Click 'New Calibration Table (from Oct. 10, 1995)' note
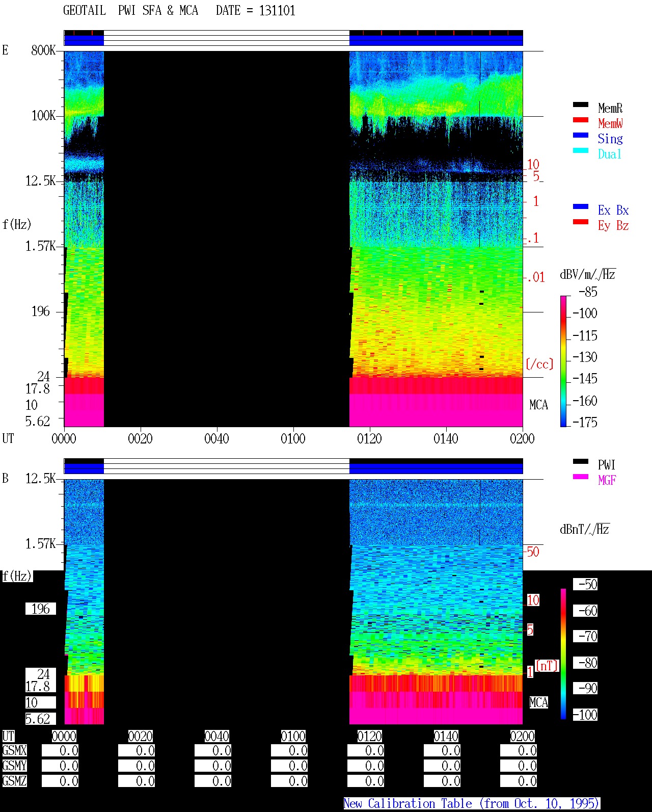The width and height of the screenshot is (652, 812). 472,804
